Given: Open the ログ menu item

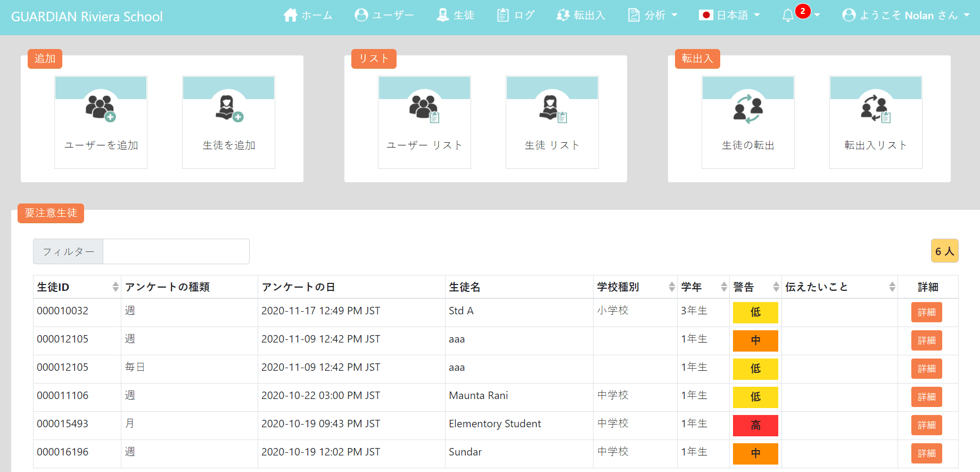Looking at the screenshot, I should coord(524,15).
